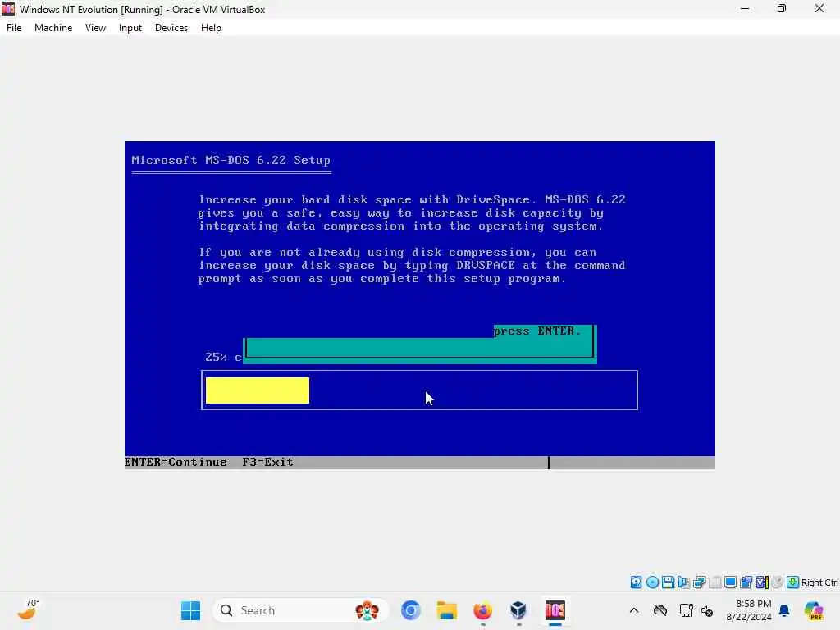Expand the hidden system tray icons chevron

pyautogui.click(x=634, y=610)
